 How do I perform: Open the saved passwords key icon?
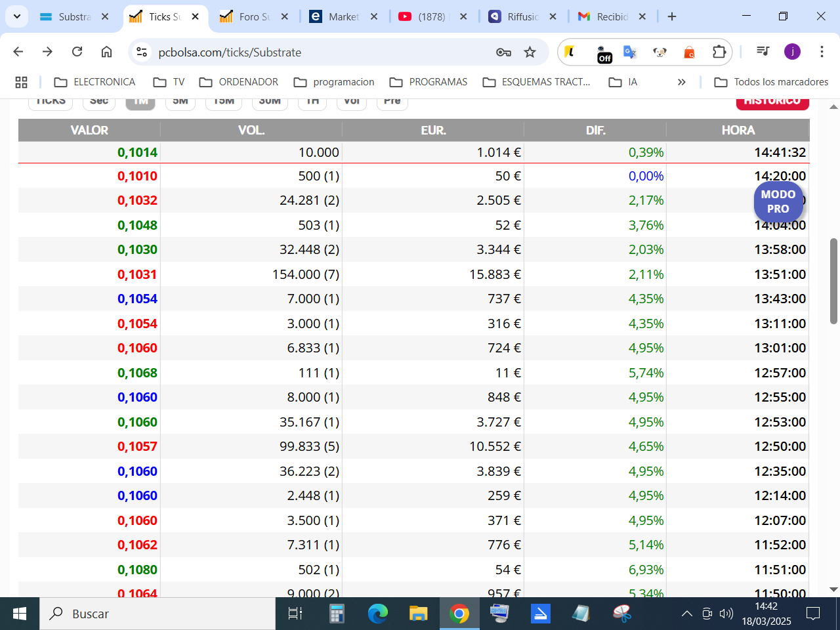[503, 52]
